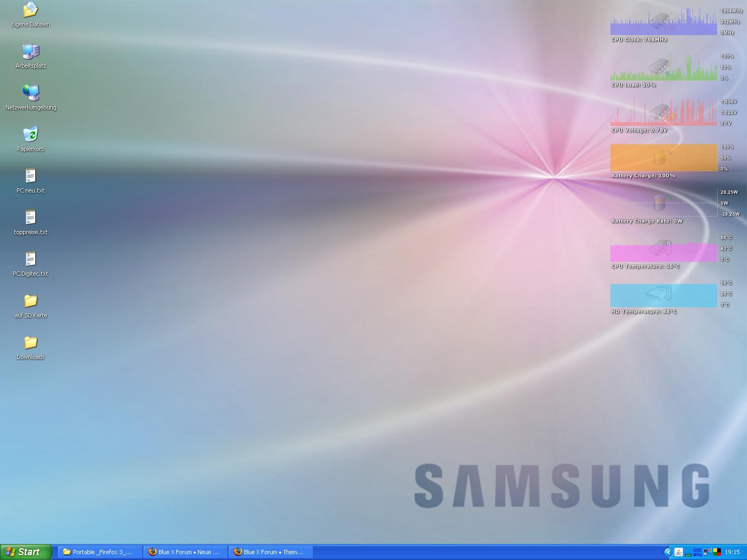
Task: Click the four-color square tray icon
Action: click(x=717, y=552)
